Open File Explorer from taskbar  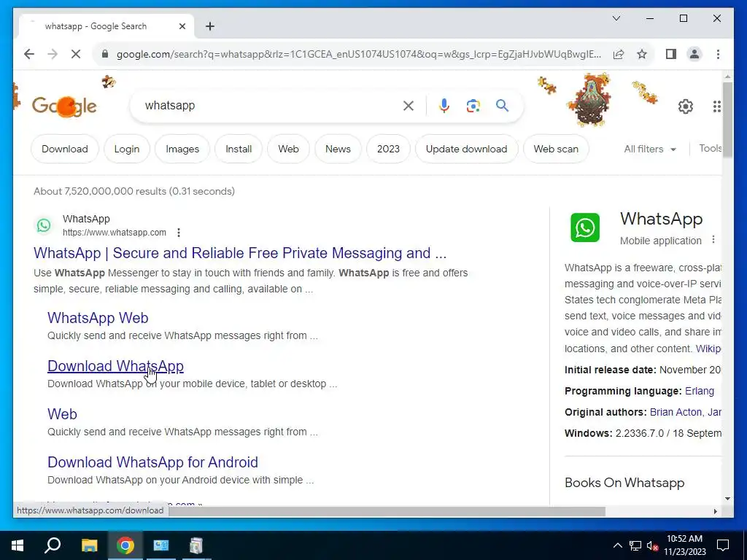(89, 545)
